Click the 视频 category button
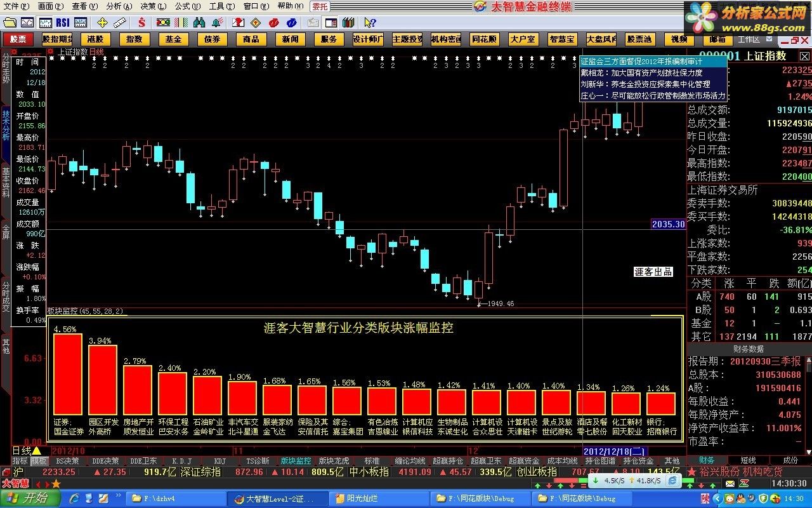Image resolution: width=812 pixels, height=508 pixels. (x=679, y=39)
